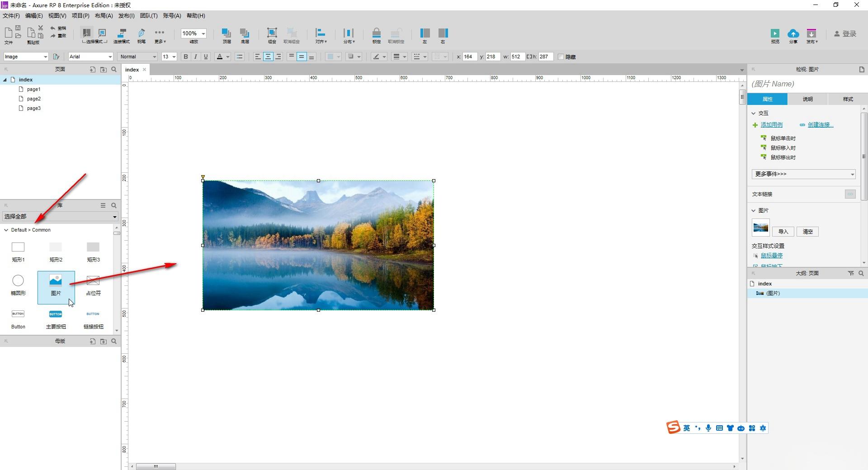Click the Share (分享) cloud icon
Image resolution: width=868 pixels, height=470 pixels.
(793, 33)
